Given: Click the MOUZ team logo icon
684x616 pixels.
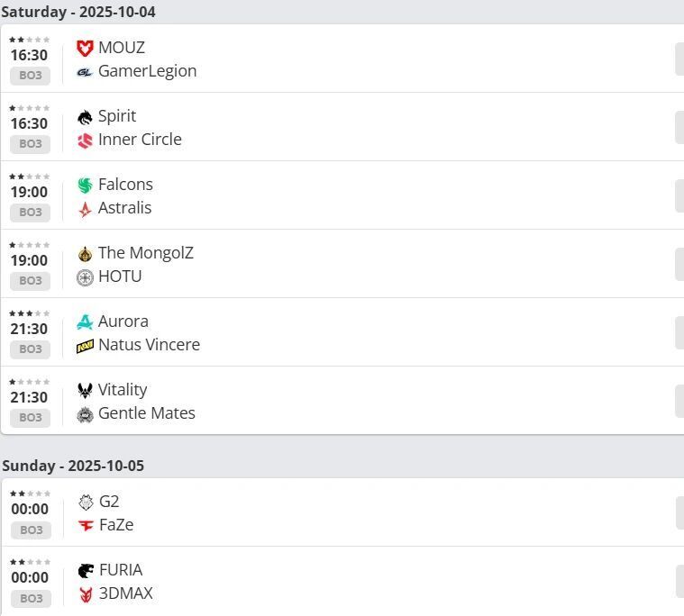Looking at the screenshot, I should tap(85, 48).
